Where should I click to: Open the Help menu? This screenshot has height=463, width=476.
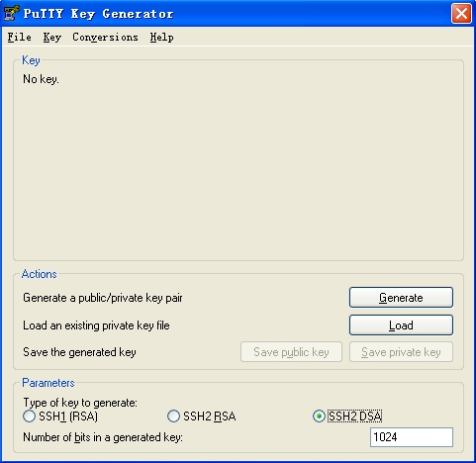[161, 37]
